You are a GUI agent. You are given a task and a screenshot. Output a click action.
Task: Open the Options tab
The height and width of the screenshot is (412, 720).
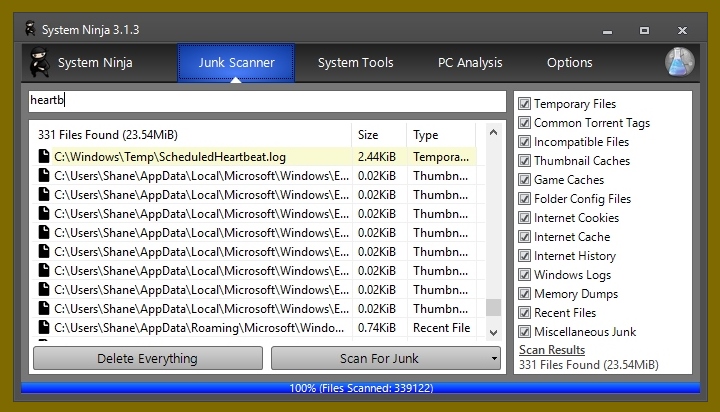tap(569, 62)
